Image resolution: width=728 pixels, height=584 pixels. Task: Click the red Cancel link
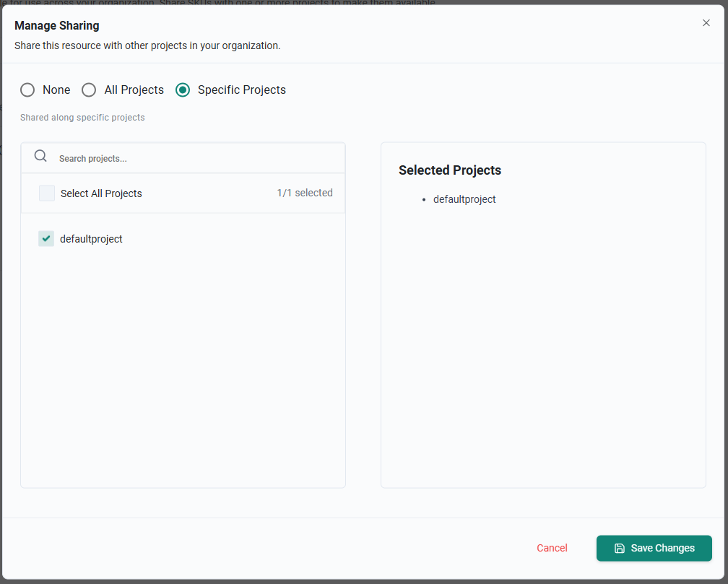point(552,549)
